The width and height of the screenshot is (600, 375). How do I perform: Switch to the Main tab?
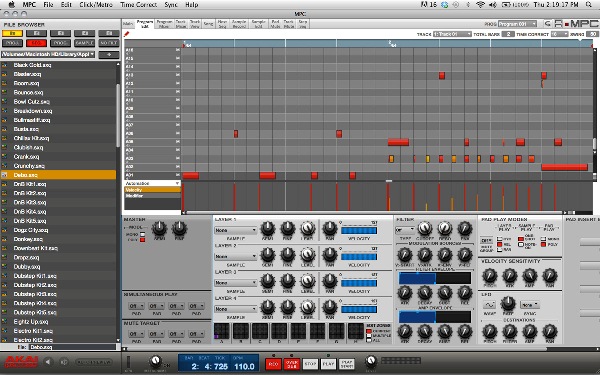pyautogui.click(x=128, y=24)
